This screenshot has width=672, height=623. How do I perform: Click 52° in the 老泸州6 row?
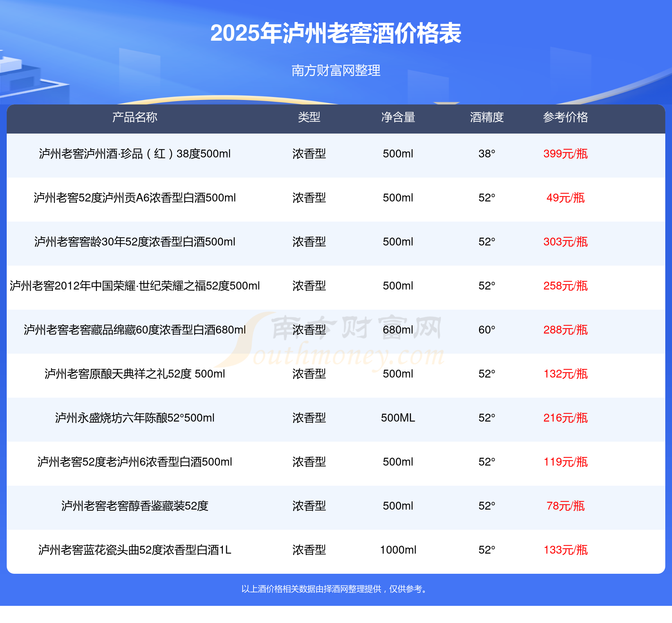(x=487, y=462)
